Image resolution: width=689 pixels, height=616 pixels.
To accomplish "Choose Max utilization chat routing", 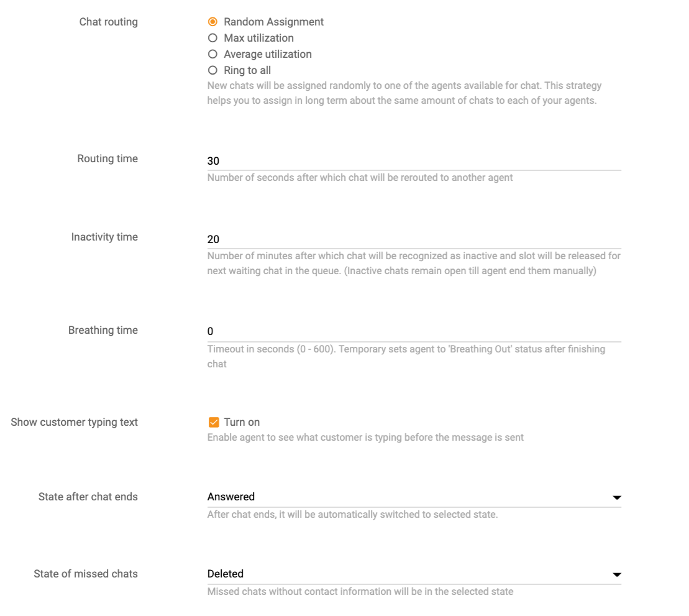I will tap(213, 38).
